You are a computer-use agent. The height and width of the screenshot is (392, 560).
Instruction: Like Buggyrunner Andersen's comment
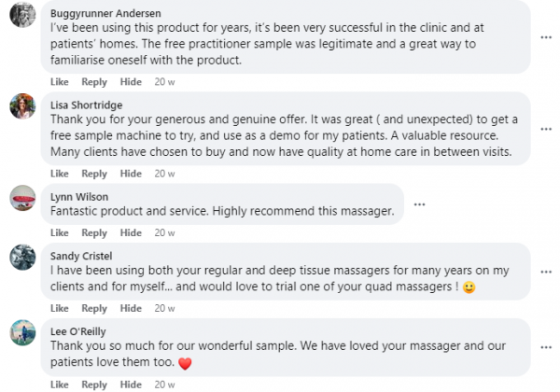pos(59,82)
